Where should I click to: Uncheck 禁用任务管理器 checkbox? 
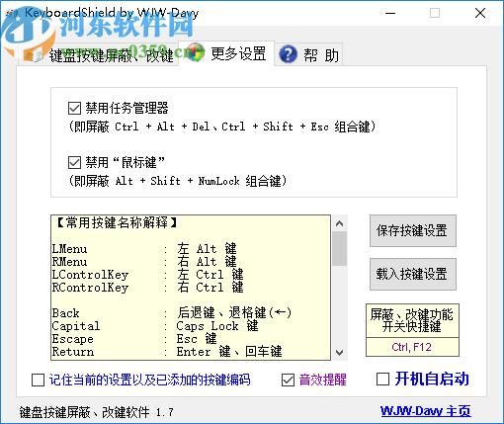coord(74,108)
